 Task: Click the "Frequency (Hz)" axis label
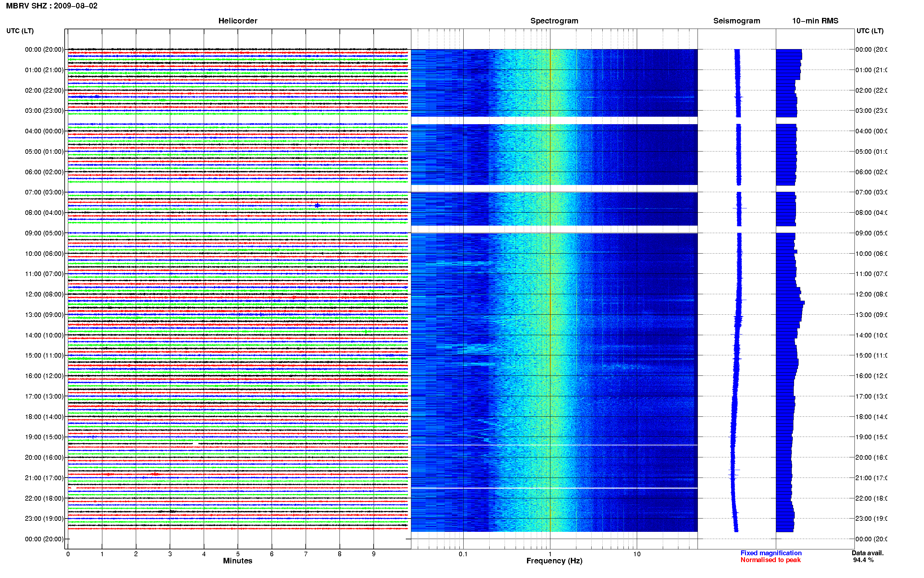coord(554,561)
